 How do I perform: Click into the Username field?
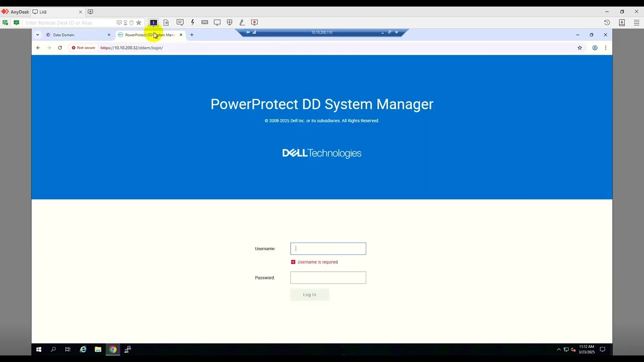(x=328, y=248)
